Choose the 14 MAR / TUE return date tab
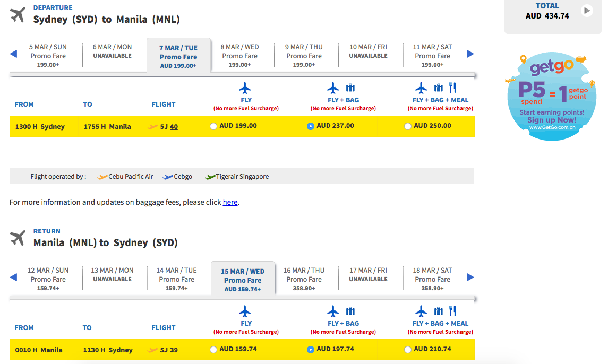The height and width of the screenshot is (364, 608). pos(176,279)
